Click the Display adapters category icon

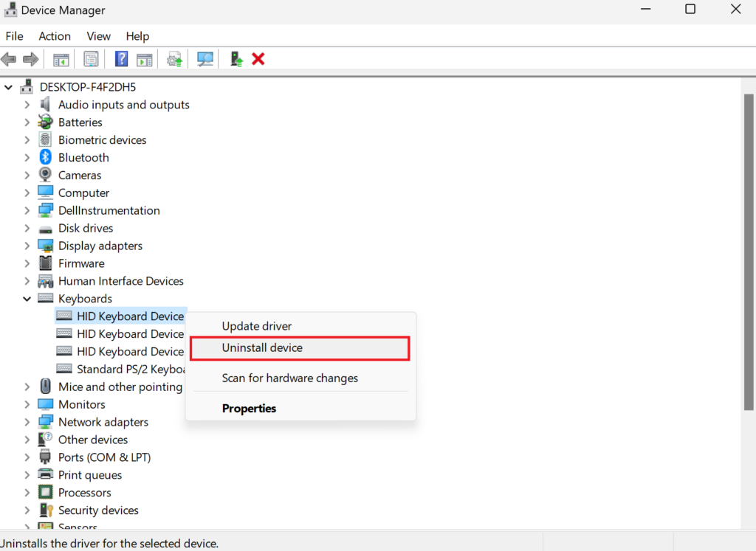pyautogui.click(x=46, y=246)
